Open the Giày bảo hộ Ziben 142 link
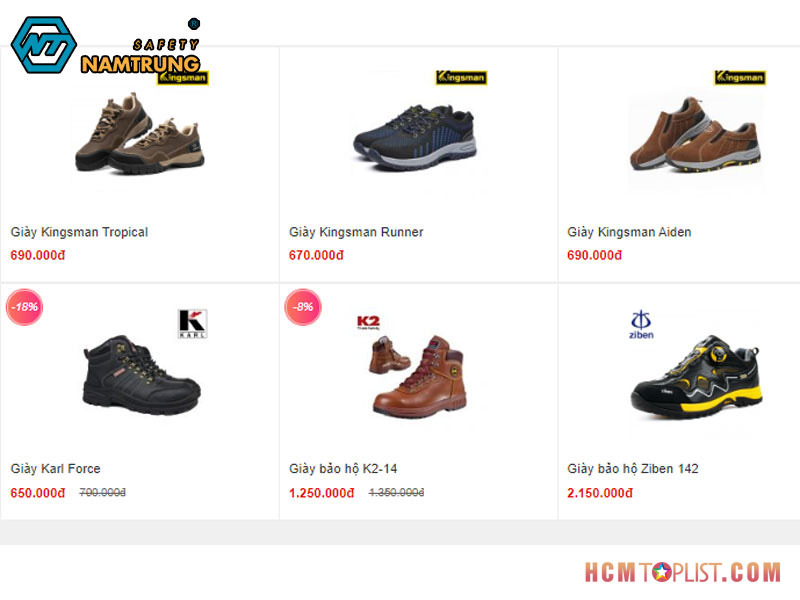 point(633,468)
